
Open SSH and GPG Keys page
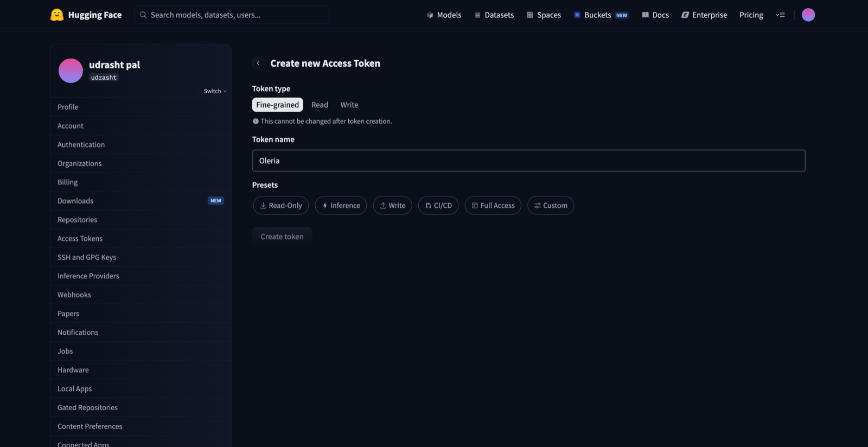(x=141, y=257)
